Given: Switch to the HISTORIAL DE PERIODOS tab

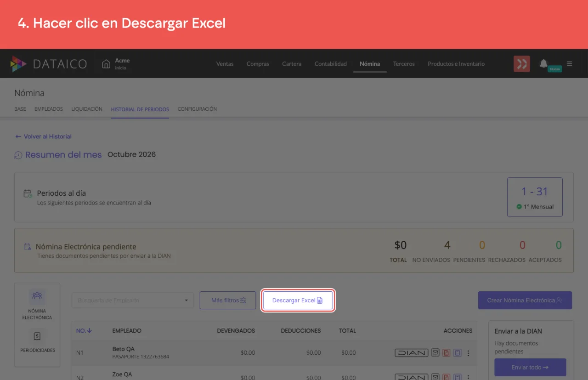Looking at the screenshot, I should (140, 109).
